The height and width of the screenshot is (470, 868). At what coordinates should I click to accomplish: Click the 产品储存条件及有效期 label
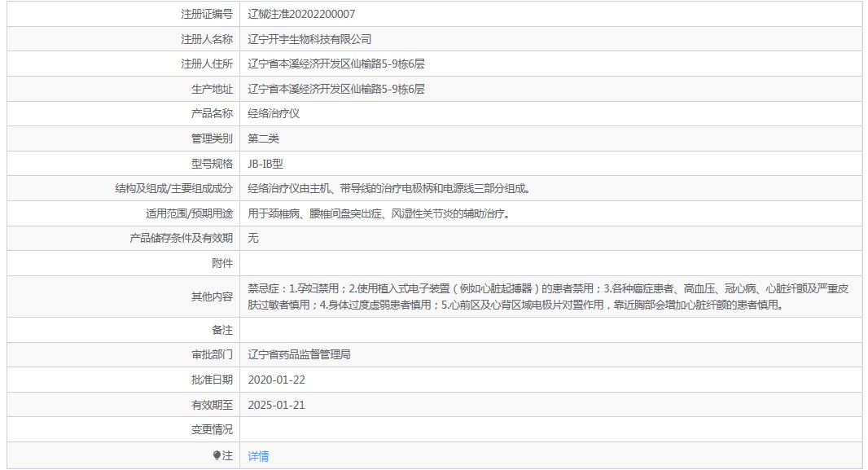tap(182, 238)
